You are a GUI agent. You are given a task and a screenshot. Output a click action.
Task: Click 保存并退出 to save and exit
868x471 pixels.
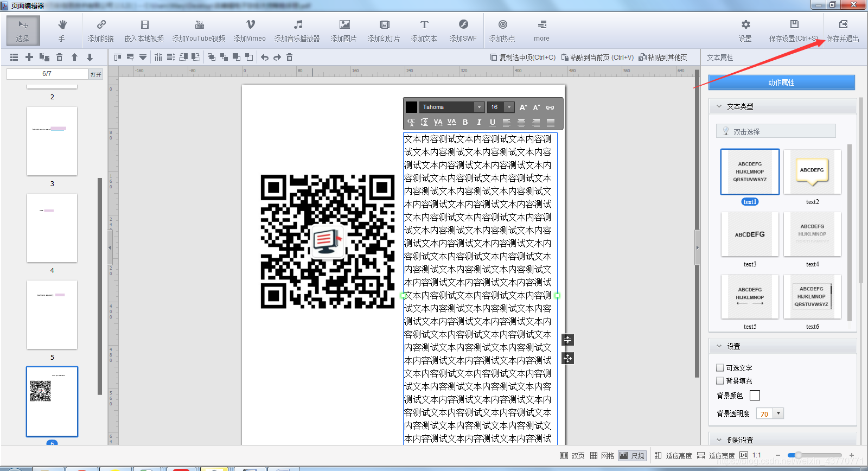pos(843,30)
